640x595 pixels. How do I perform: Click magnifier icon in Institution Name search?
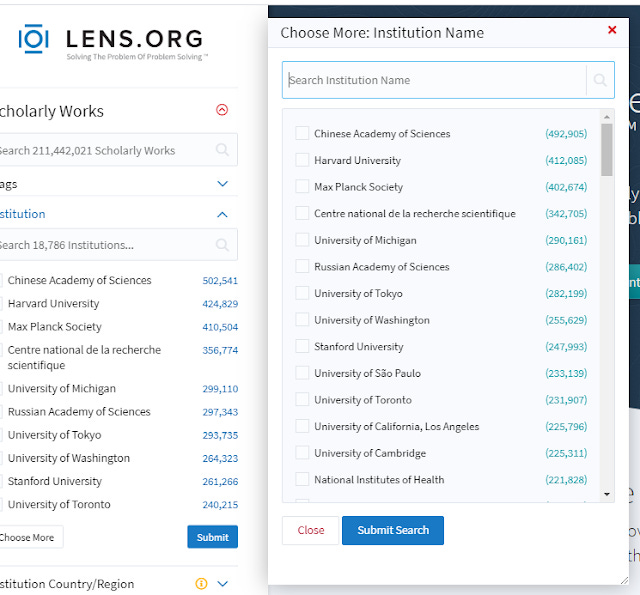pos(600,80)
